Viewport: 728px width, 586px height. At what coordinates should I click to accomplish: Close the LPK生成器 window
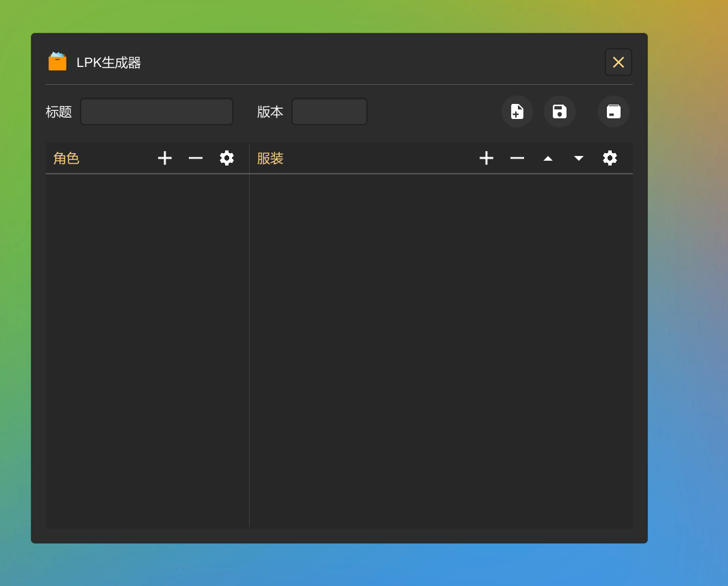619,62
